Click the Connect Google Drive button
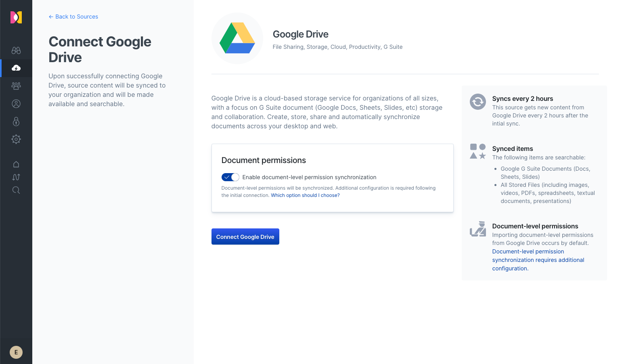Image resolution: width=624 pixels, height=364 pixels. [x=245, y=237]
